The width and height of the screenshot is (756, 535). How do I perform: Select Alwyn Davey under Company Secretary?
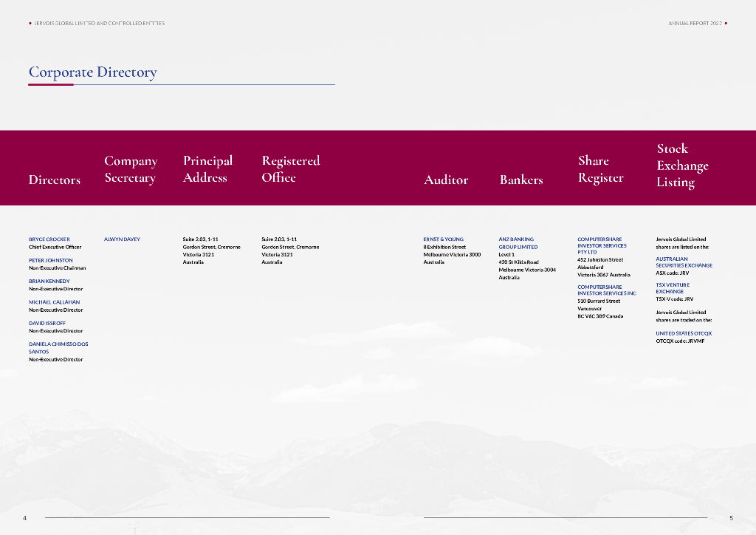122,239
